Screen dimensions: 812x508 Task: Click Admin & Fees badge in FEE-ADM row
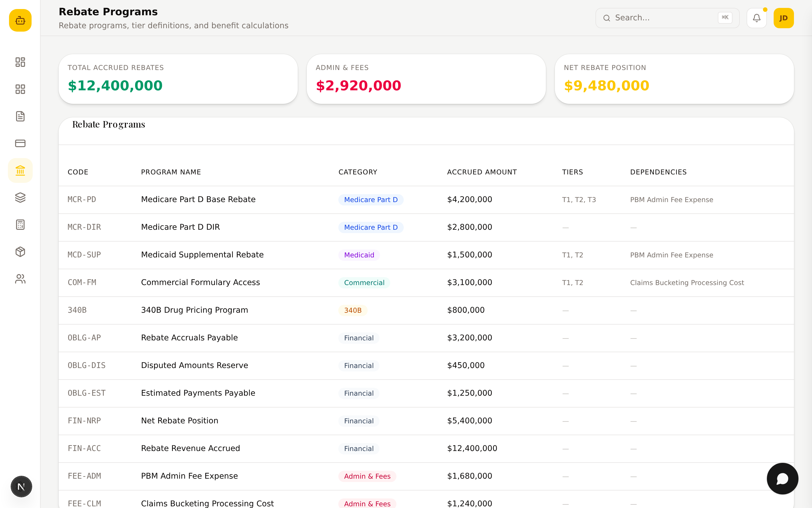coord(367,476)
